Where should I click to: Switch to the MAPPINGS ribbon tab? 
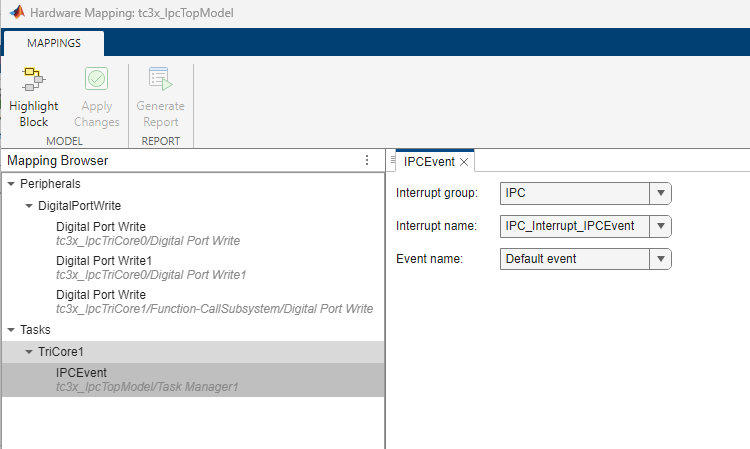pyautogui.click(x=54, y=43)
